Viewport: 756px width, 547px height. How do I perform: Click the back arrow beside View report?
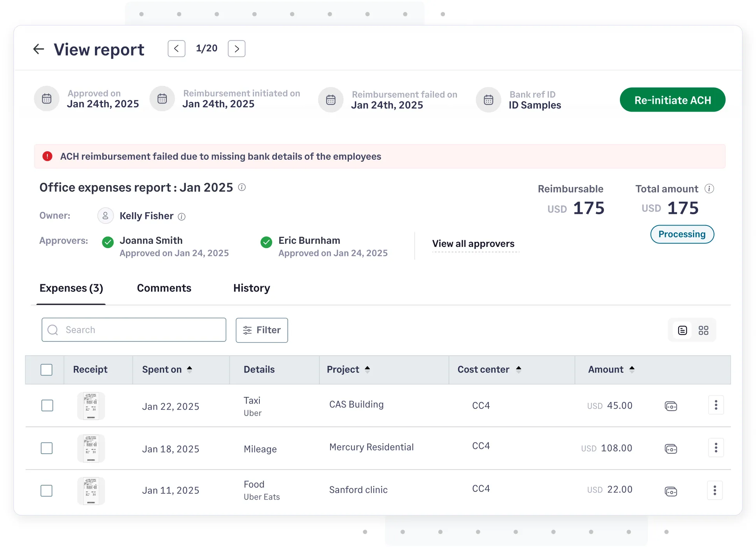38,49
